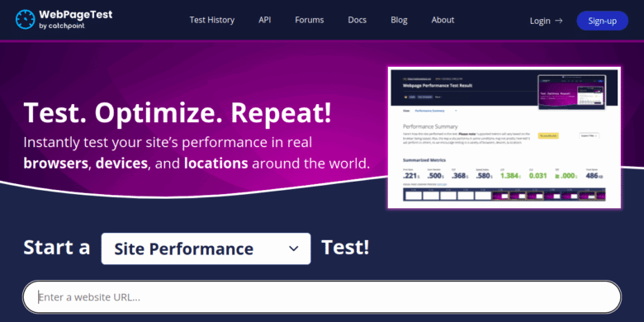Visit the Blog

(399, 20)
